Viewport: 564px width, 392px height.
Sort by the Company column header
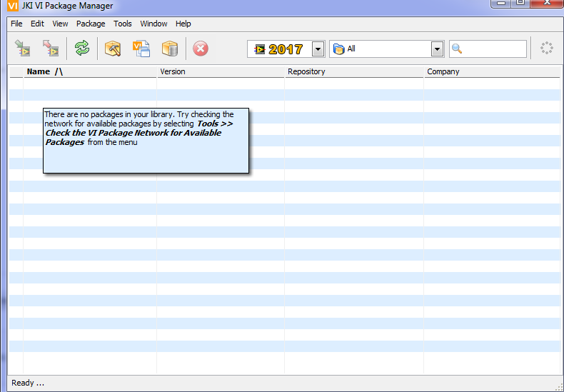click(492, 71)
